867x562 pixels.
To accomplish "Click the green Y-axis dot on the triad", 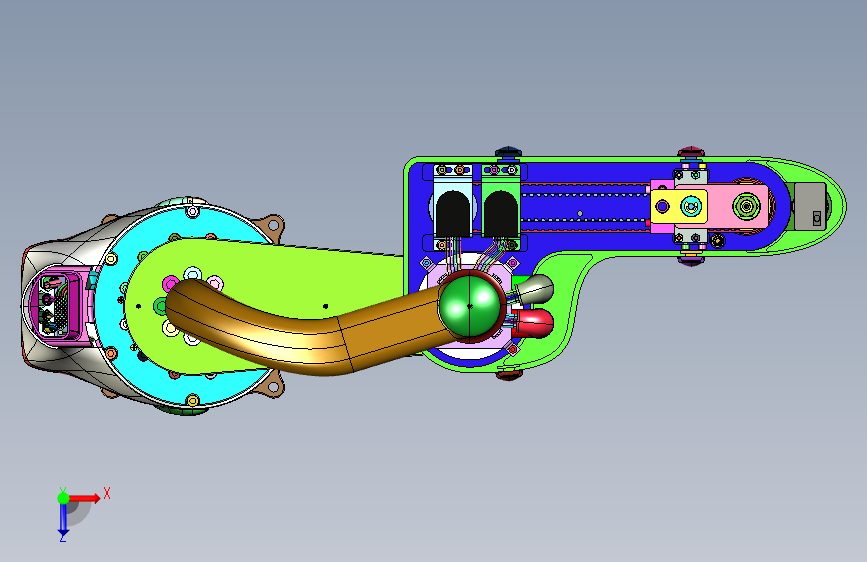I will point(64,498).
